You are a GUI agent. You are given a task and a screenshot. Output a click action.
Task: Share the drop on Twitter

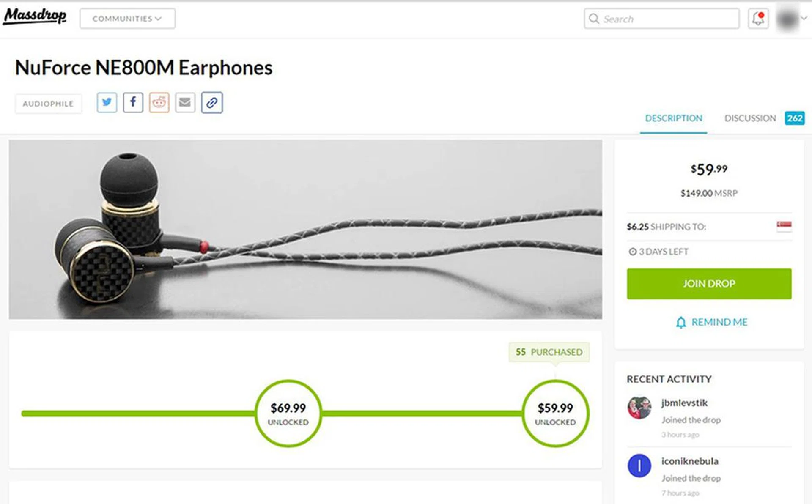107,102
